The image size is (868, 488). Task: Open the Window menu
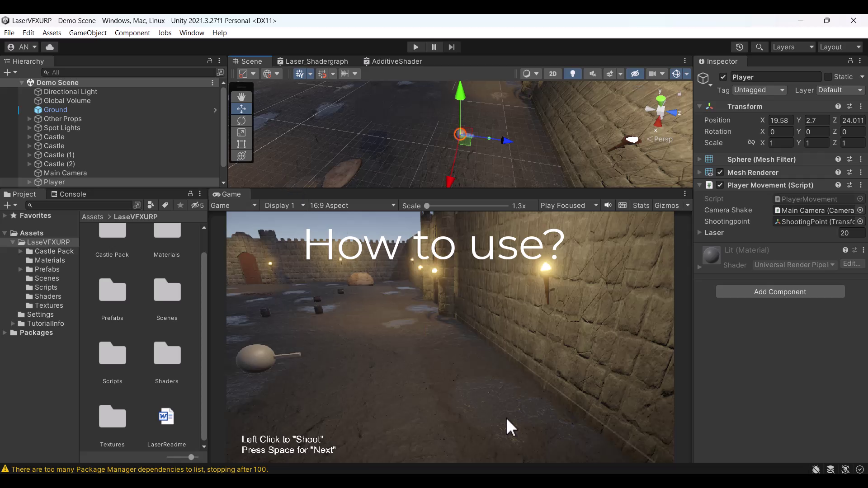point(192,33)
